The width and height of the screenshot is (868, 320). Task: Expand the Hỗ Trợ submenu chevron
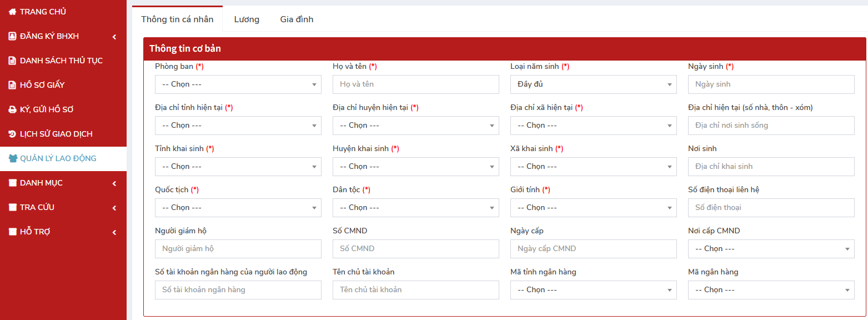pos(114,232)
